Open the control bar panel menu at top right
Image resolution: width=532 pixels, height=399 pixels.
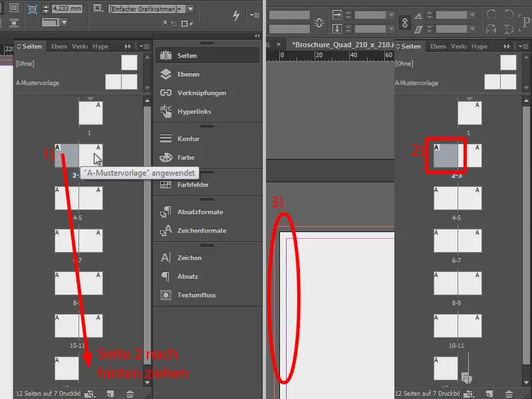pyautogui.click(x=255, y=13)
